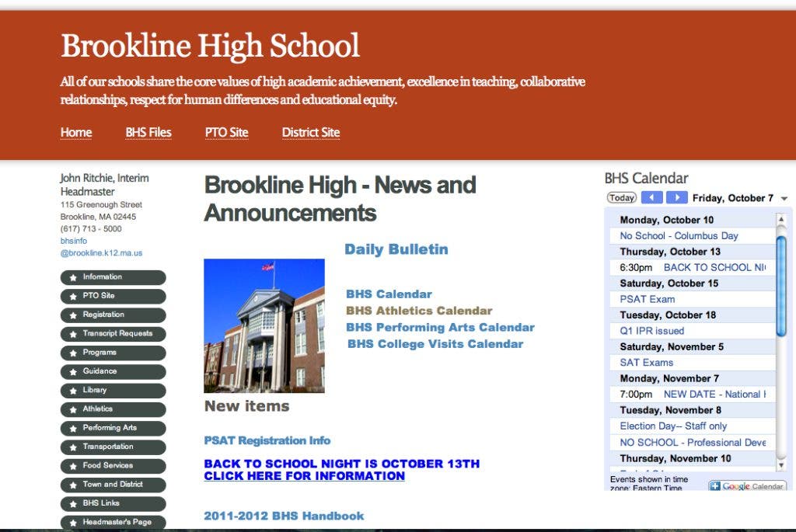Click the Friday, October 7 date label
Viewport: 796px width, 532px height.
pos(732,198)
